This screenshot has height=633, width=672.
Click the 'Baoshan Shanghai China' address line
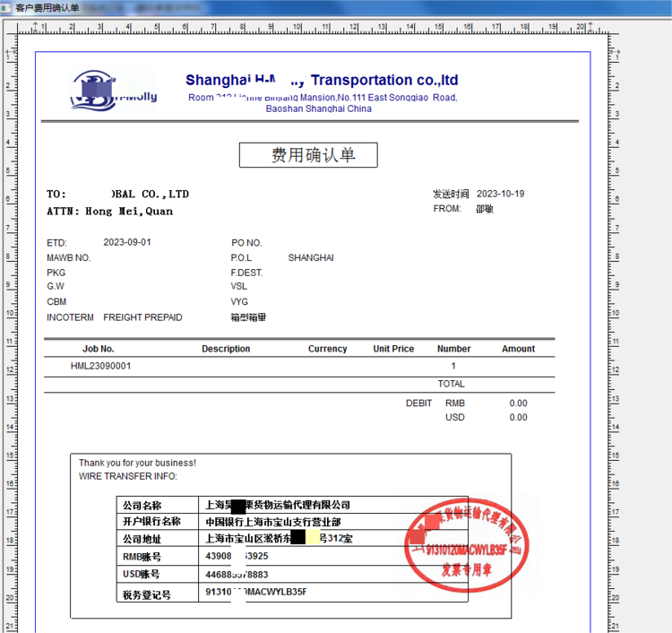pyautogui.click(x=318, y=108)
